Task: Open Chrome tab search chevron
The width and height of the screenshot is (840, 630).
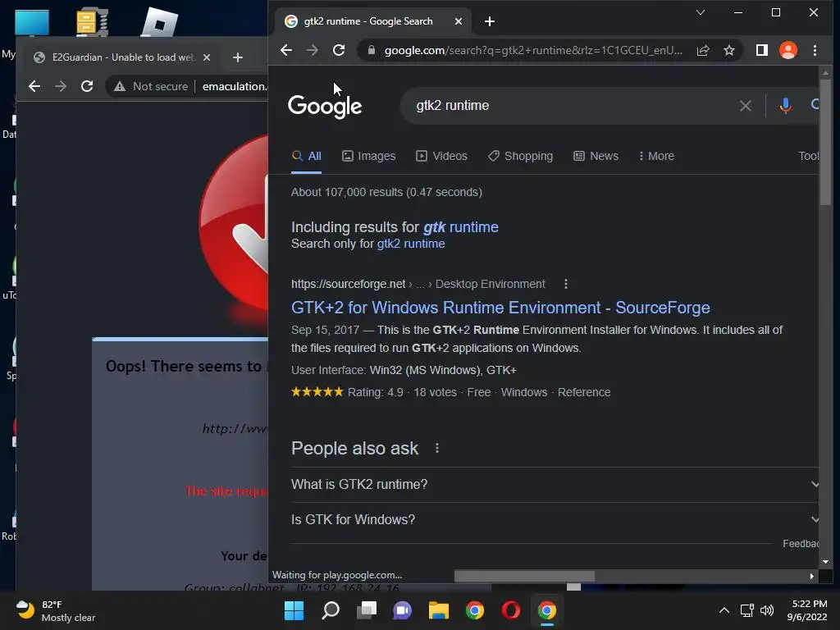Action: tap(701, 12)
